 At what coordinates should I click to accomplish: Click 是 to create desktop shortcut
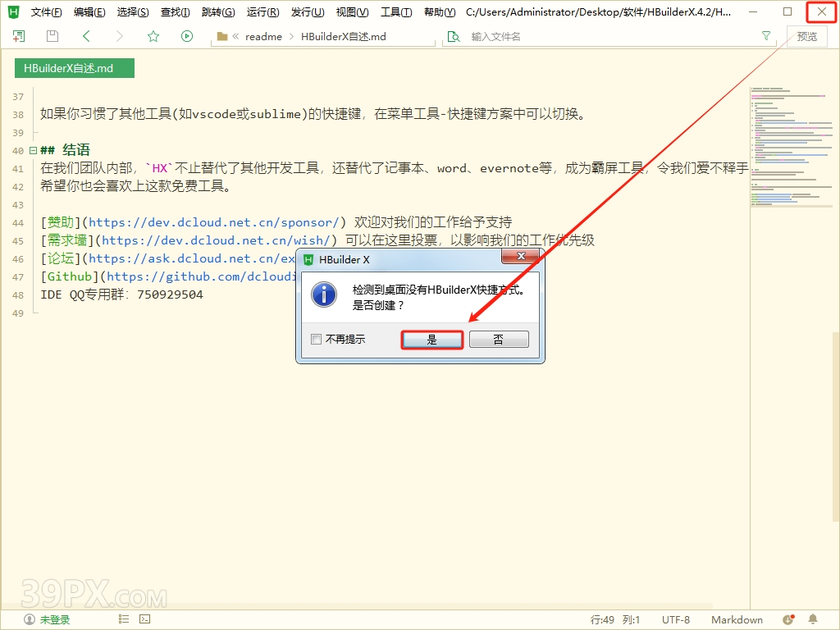pyautogui.click(x=431, y=340)
